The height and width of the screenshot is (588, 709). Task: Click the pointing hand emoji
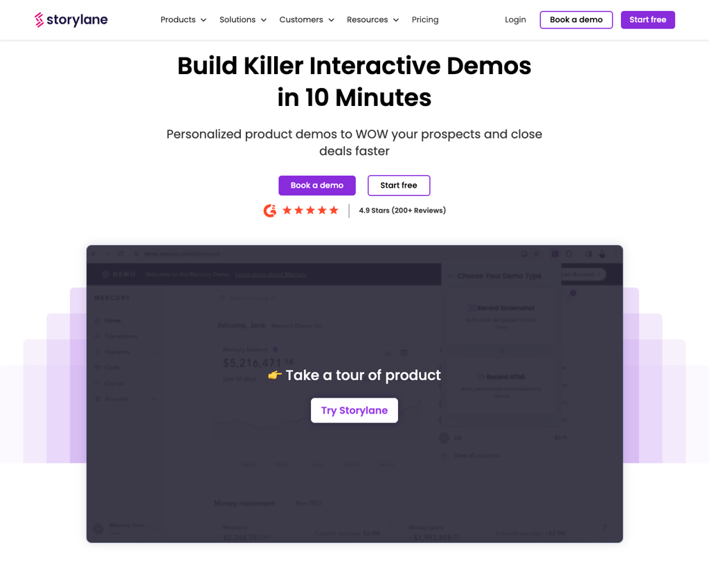coord(274,375)
